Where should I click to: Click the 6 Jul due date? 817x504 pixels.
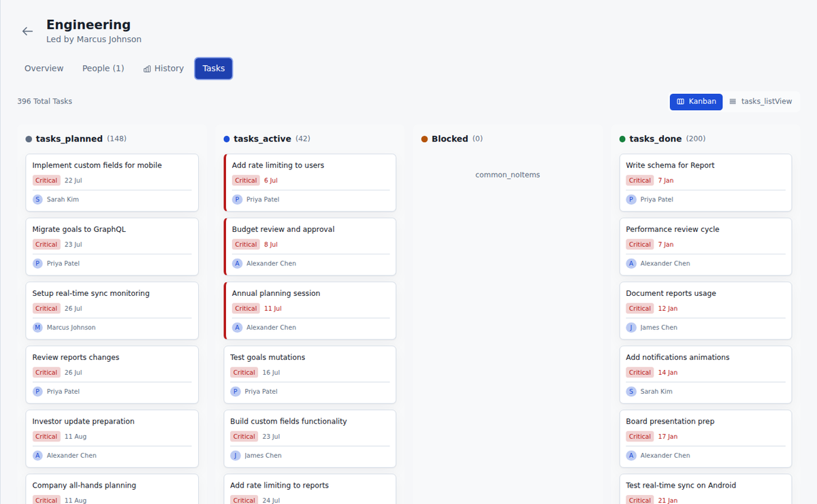271,180
